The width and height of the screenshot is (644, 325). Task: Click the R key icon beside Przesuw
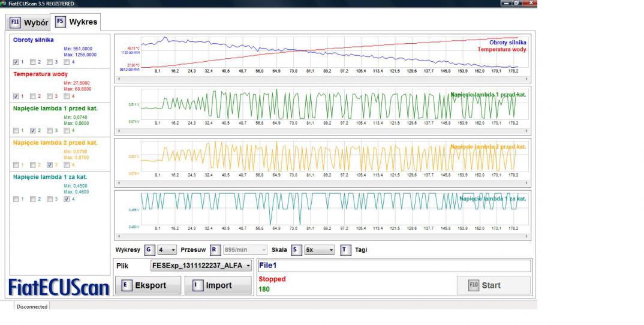[214, 249]
